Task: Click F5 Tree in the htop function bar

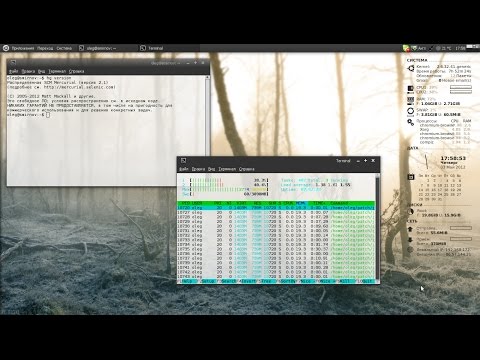Action: click(x=266, y=281)
